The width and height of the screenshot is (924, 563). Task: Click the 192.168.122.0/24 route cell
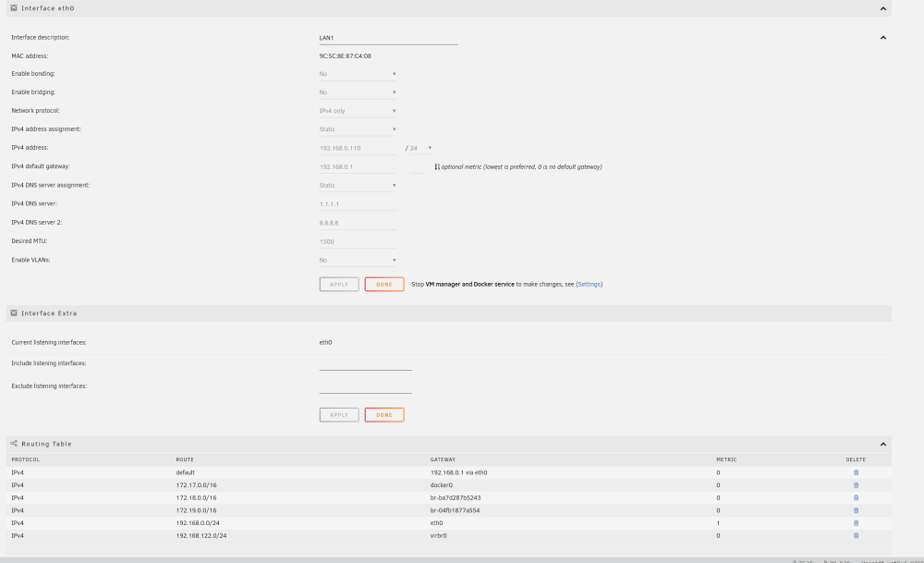(x=201, y=536)
